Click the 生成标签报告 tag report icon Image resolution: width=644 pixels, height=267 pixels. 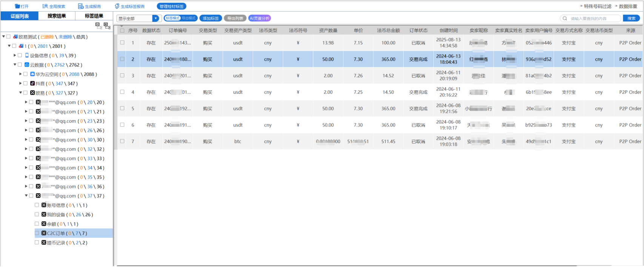pyautogui.click(x=117, y=6)
